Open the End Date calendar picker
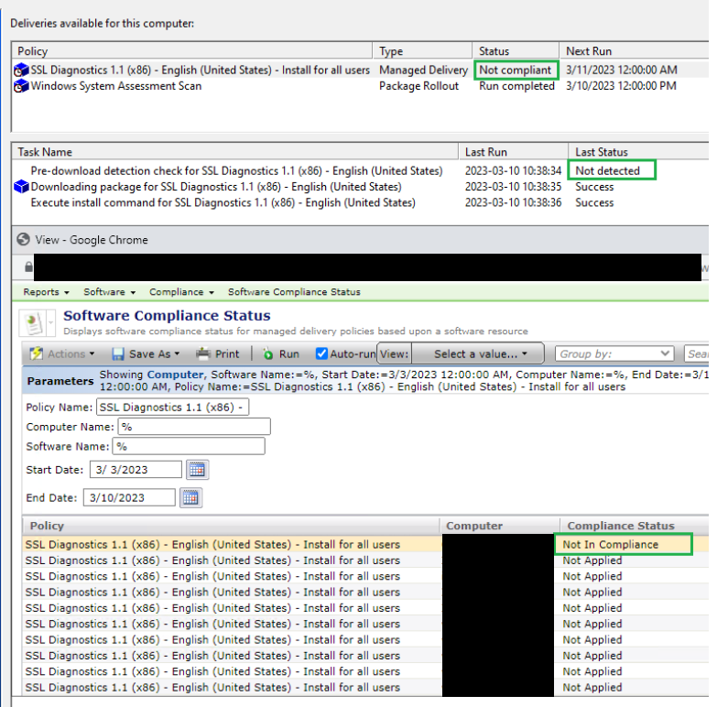The image size is (728, 707). (190, 497)
